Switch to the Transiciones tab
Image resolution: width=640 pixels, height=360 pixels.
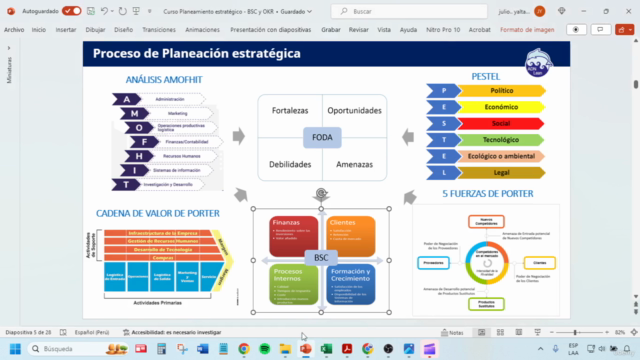tap(159, 30)
